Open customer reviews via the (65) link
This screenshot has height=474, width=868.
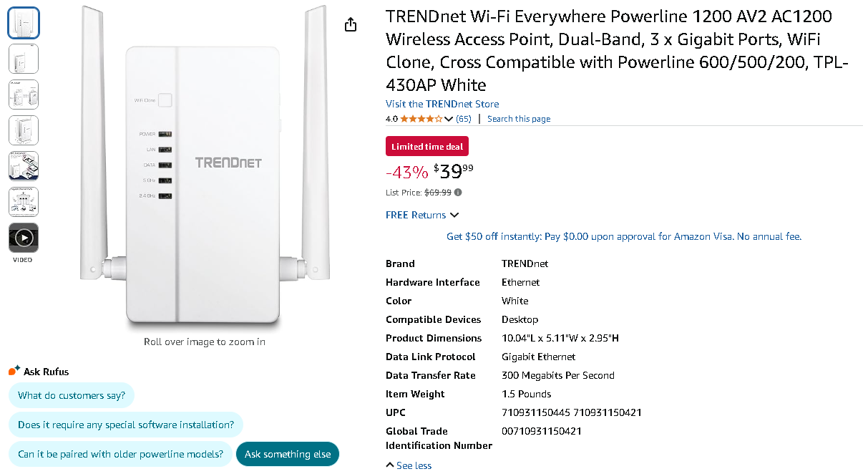point(463,118)
